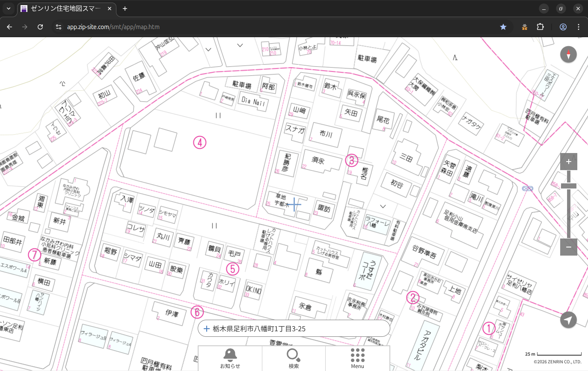Click the circled block number 4 on map
The image size is (588, 371).
coord(200,142)
